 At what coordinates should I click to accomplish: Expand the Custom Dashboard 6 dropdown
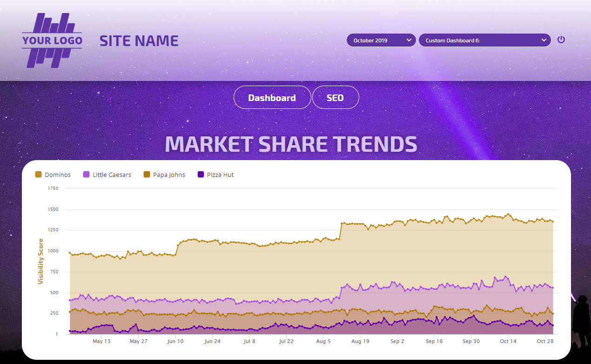pos(484,40)
